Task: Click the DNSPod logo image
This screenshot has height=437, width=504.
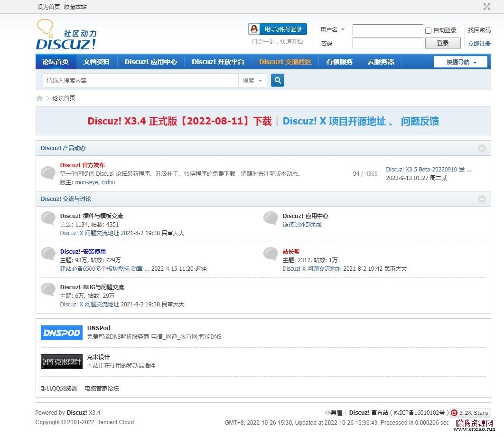Action: click(61, 333)
